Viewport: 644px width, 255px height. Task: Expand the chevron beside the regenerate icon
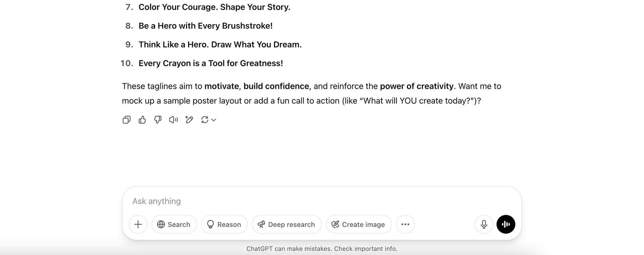click(x=214, y=120)
